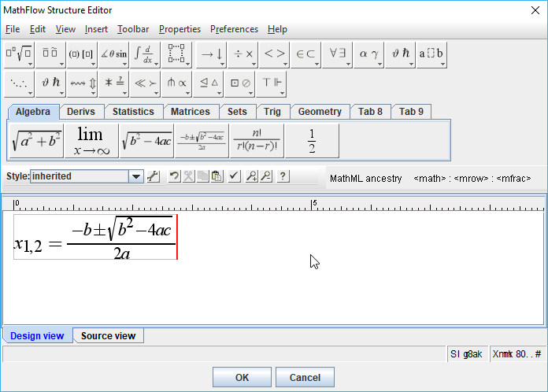Screen dimensions: 548x392
Task: Click the Cancel button
Action: pos(305,377)
